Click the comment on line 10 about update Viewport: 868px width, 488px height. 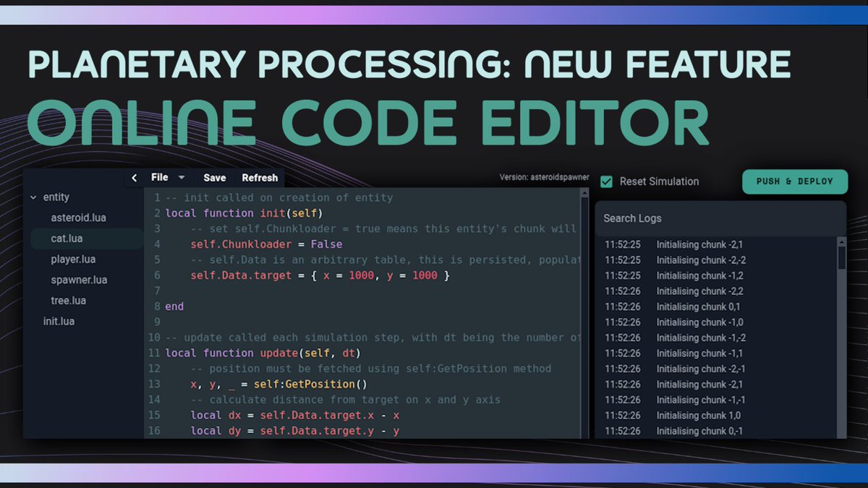click(373, 338)
